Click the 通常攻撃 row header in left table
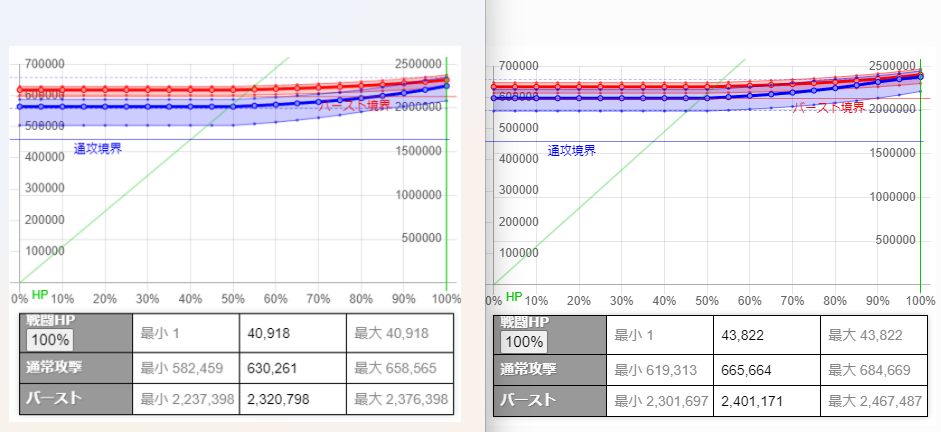The image size is (941, 432). 52,366
